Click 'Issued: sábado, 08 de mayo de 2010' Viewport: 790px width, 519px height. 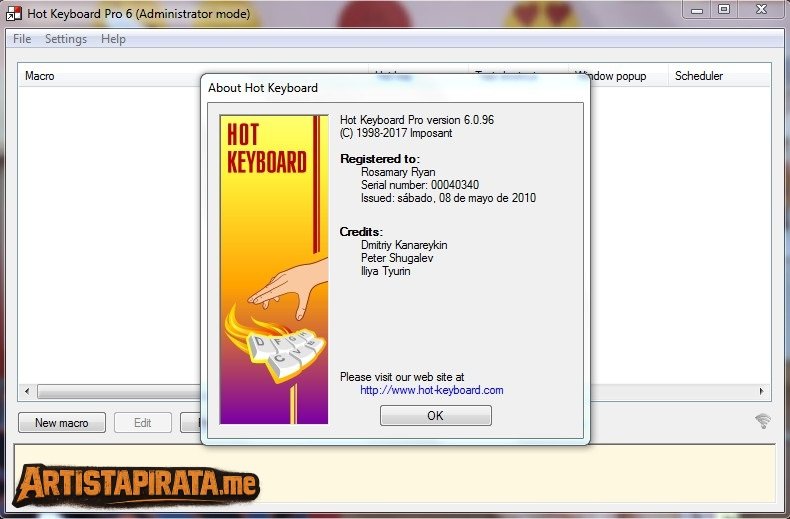[x=448, y=198]
